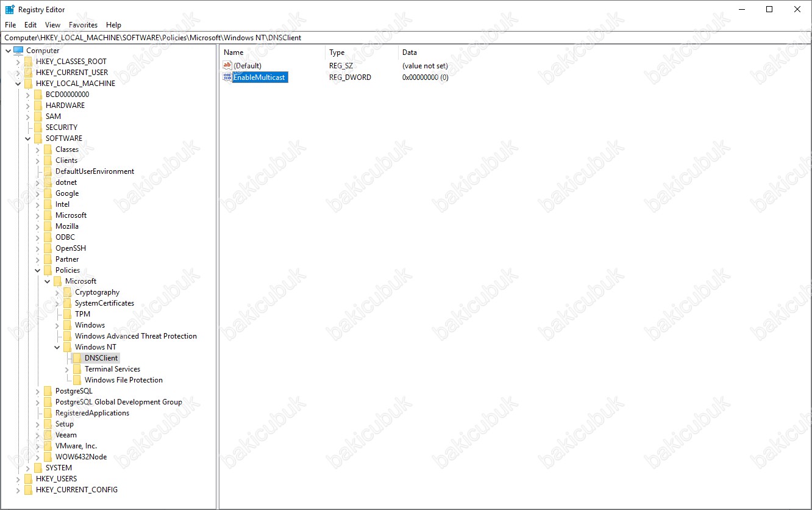Open the File menu

tap(10, 25)
